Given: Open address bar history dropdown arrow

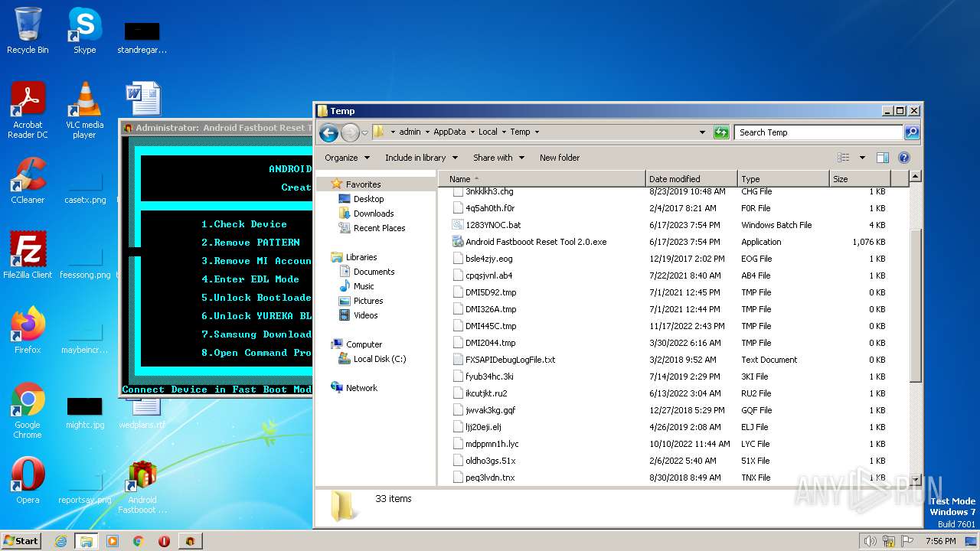Looking at the screenshot, I should (x=702, y=132).
